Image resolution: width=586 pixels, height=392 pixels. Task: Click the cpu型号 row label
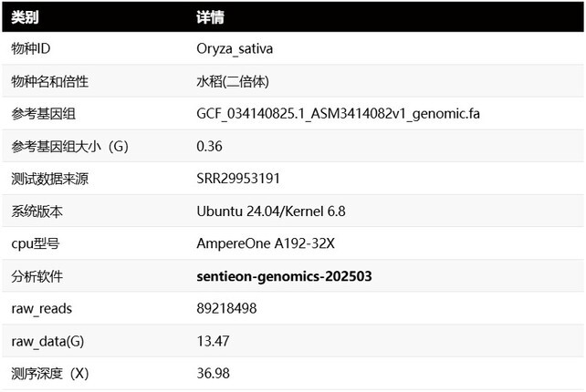(36, 244)
